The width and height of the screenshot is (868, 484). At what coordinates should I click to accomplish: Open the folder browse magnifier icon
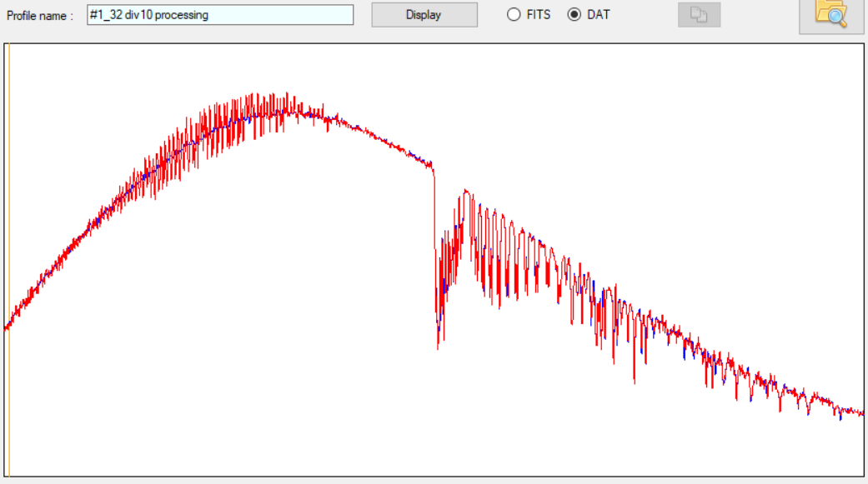tap(831, 15)
